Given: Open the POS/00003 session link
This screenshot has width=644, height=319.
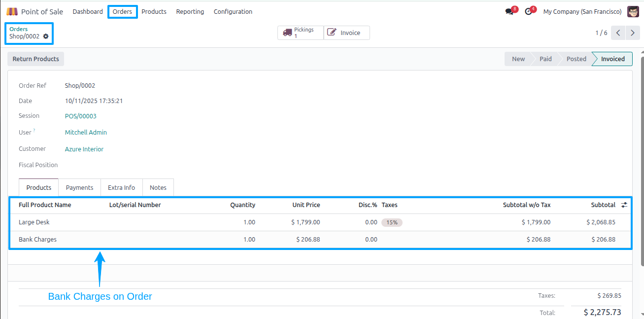Looking at the screenshot, I should tap(81, 116).
